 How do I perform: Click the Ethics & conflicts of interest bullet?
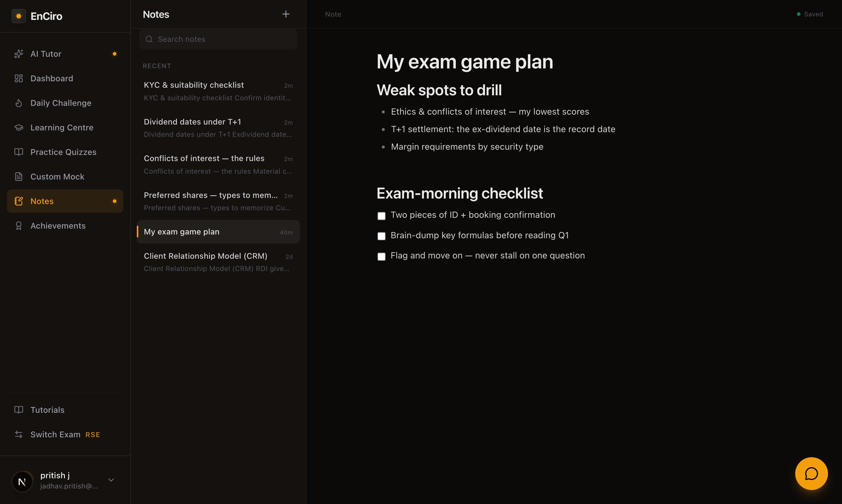tap(490, 112)
